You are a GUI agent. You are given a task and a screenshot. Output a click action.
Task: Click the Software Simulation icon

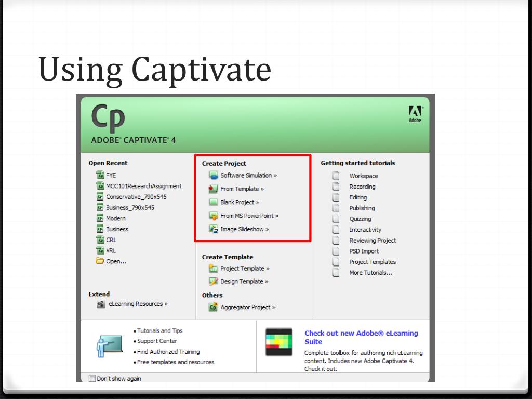214,176
